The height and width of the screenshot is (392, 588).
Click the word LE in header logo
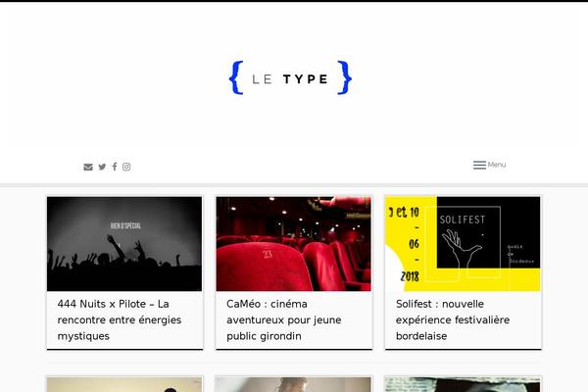click(x=262, y=79)
